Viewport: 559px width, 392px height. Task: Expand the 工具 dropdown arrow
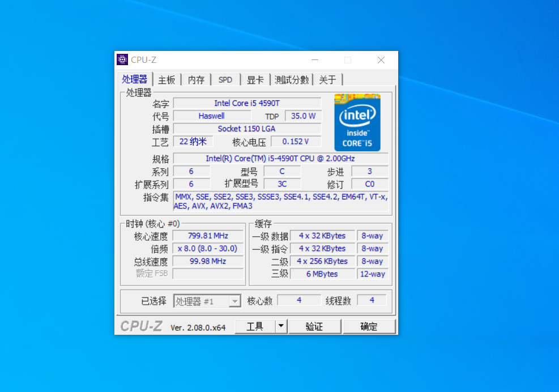pos(281,326)
